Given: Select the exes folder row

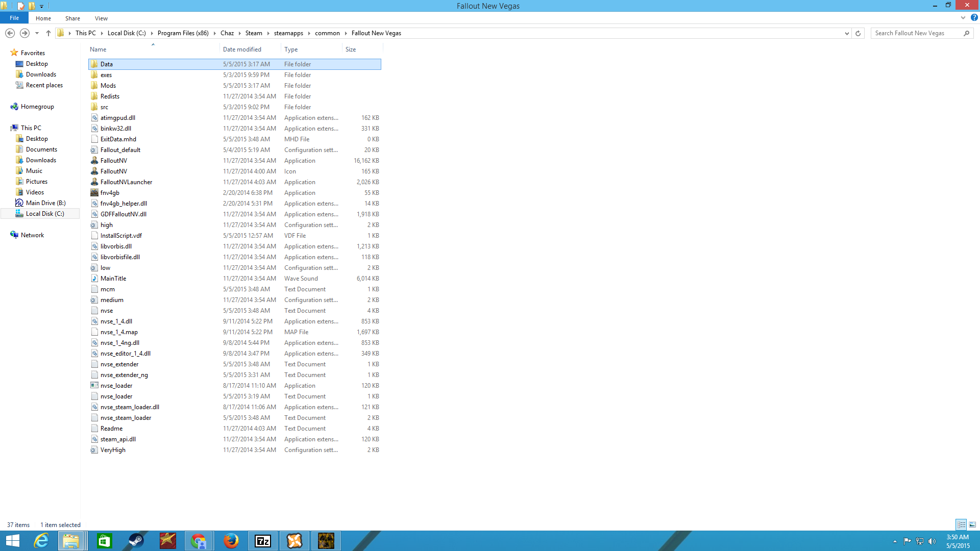Looking at the screenshot, I should click(x=235, y=75).
